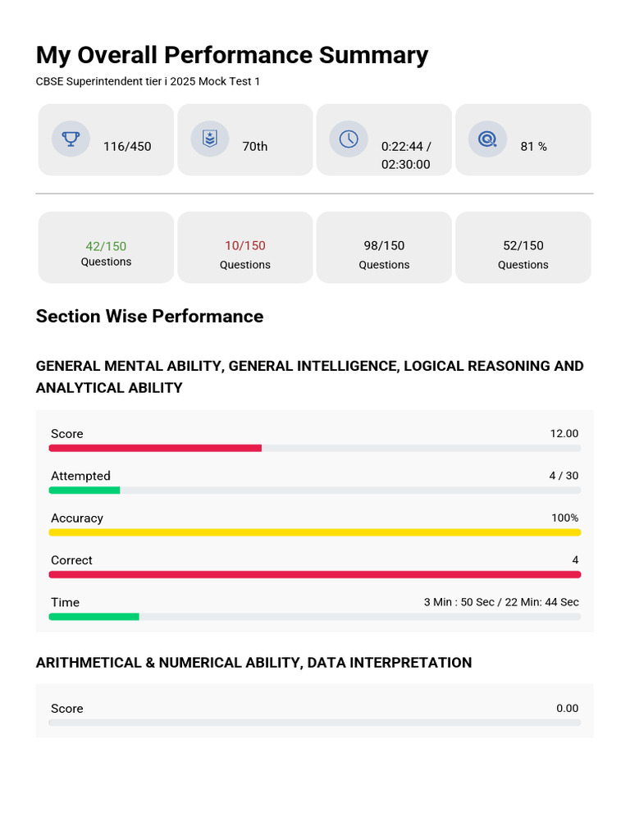The image size is (630, 840).
Task: Select the 98/150 Questions card
Action: (x=384, y=247)
